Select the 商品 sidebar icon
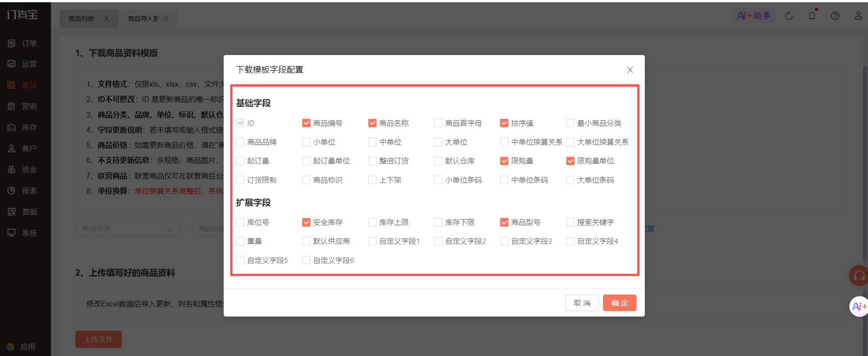This screenshot has height=356, width=868. pos(11,85)
